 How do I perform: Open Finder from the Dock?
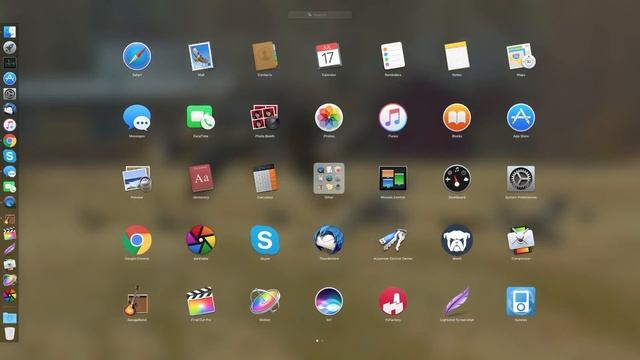tap(9, 32)
